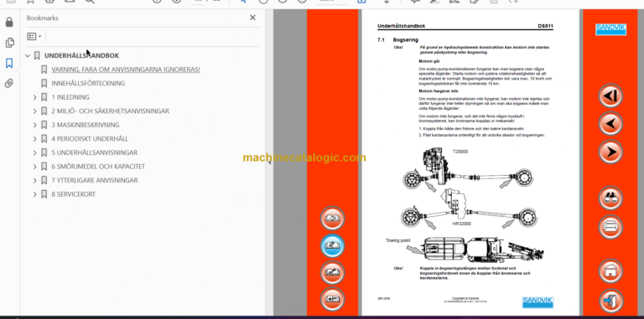
Task: Expand the 8 SERVICEKORT bookmark
Action: 35,194
